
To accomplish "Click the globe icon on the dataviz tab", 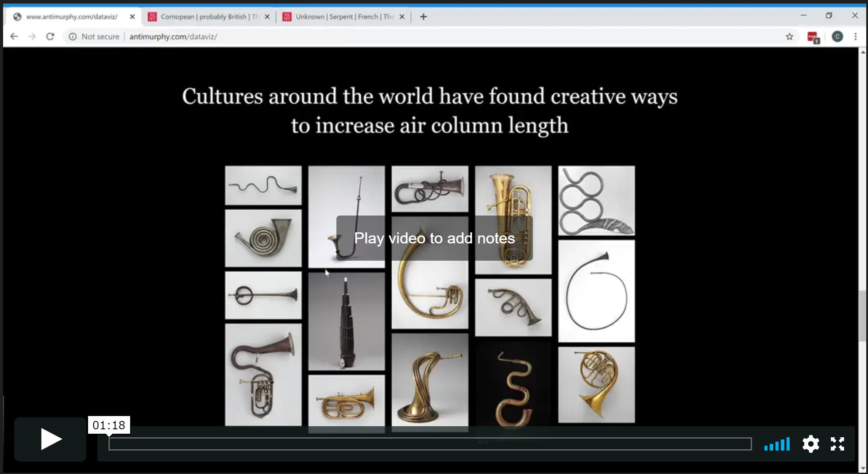I will point(17,16).
